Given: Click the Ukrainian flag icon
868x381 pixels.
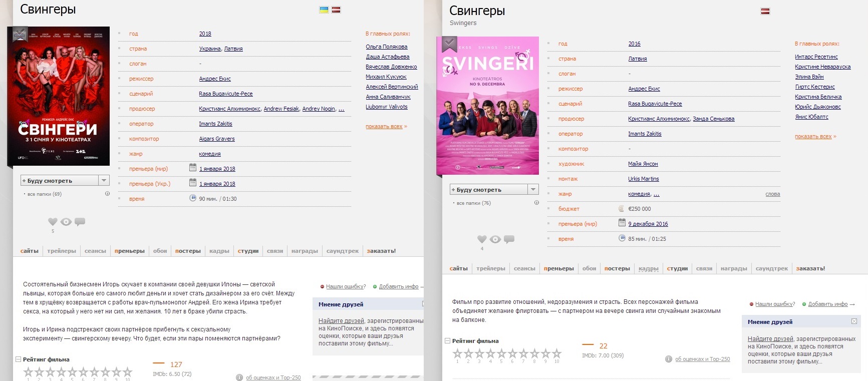Looking at the screenshot, I should pos(324,10).
